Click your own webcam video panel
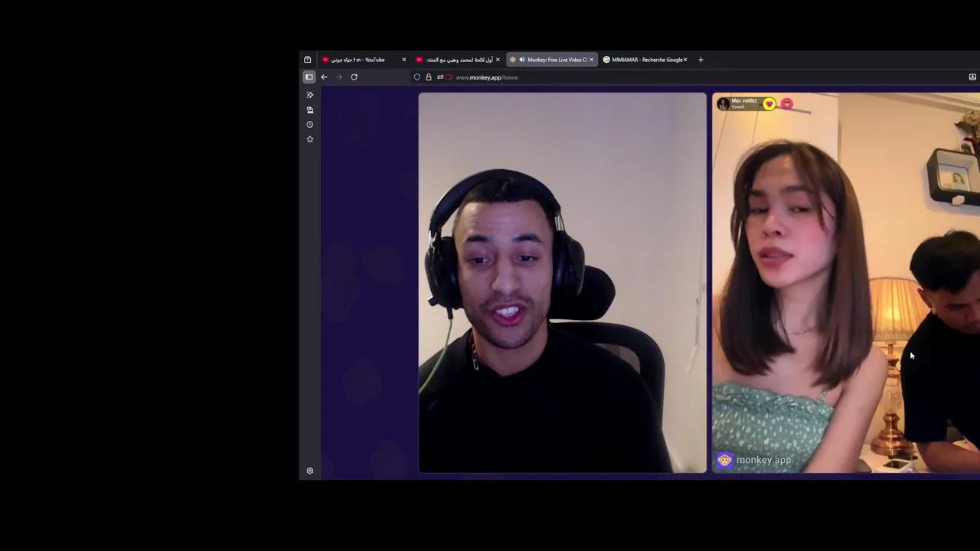The width and height of the screenshot is (980, 551). tap(563, 283)
